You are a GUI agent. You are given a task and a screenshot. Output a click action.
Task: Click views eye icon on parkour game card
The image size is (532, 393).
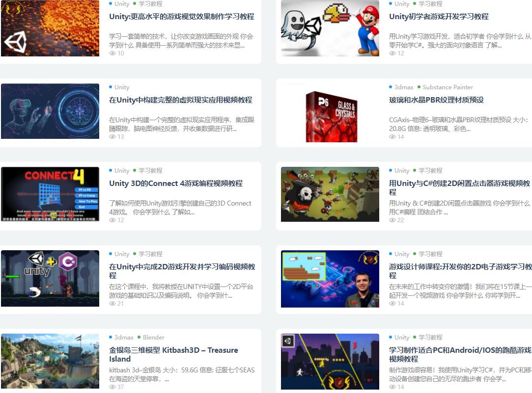click(392, 387)
